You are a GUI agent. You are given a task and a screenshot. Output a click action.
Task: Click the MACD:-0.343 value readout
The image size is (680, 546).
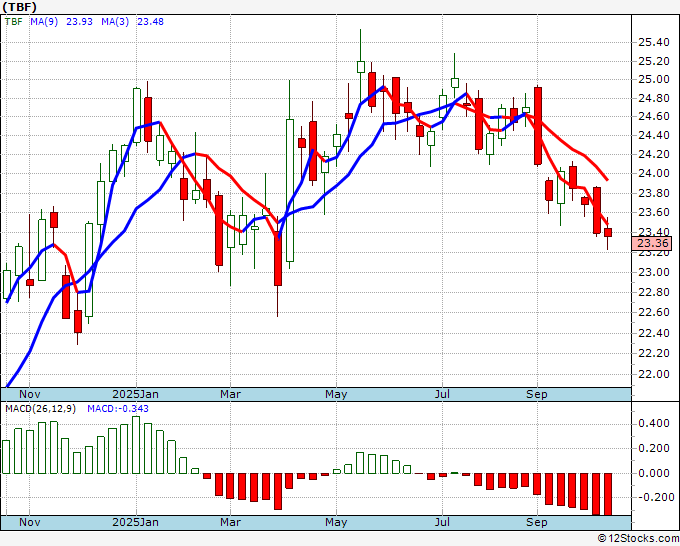click(x=118, y=409)
